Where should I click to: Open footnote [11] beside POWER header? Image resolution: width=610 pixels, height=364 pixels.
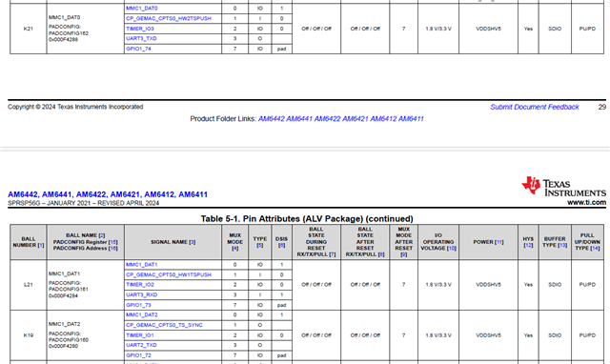(x=498, y=242)
